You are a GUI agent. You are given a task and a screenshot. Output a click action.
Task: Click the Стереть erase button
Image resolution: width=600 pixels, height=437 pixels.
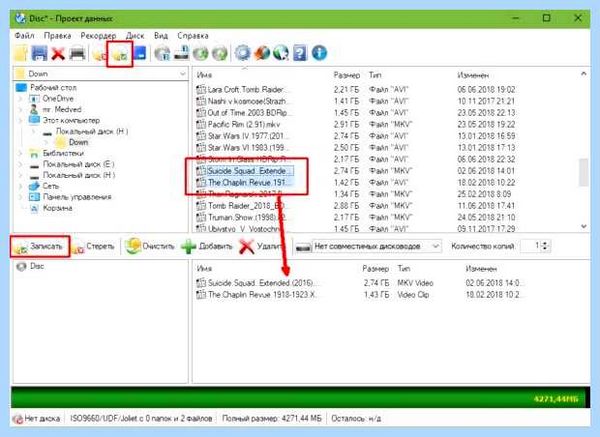pyautogui.click(x=94, y=246)
